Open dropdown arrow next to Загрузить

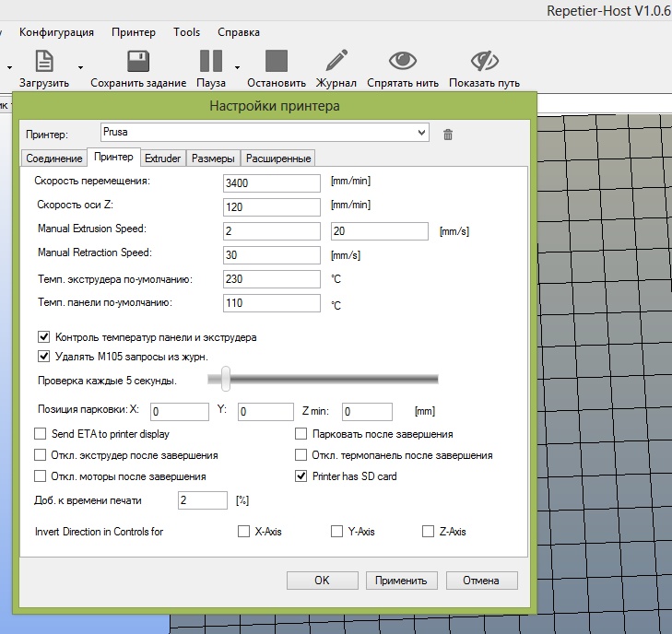[x=80, y=67]
